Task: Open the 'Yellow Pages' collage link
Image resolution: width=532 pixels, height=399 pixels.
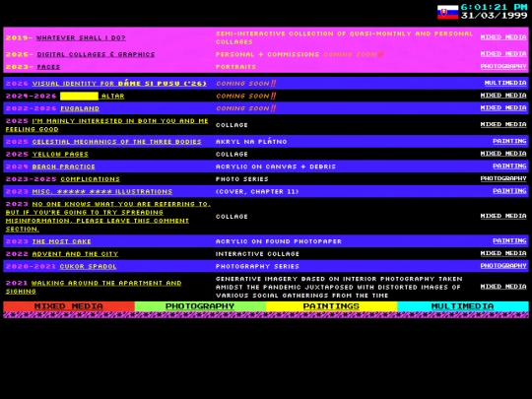Action: point(60,155)
